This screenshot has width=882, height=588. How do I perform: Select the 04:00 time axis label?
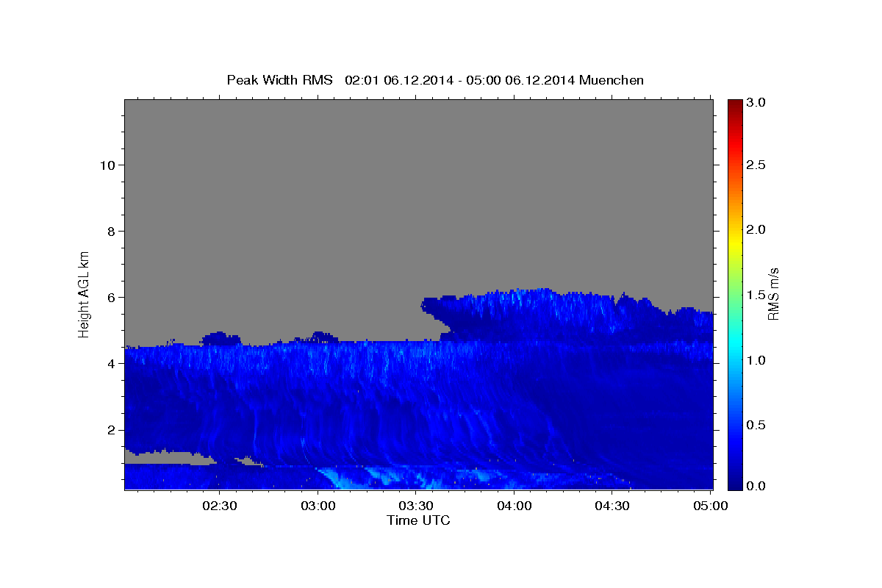coord(514,506)
